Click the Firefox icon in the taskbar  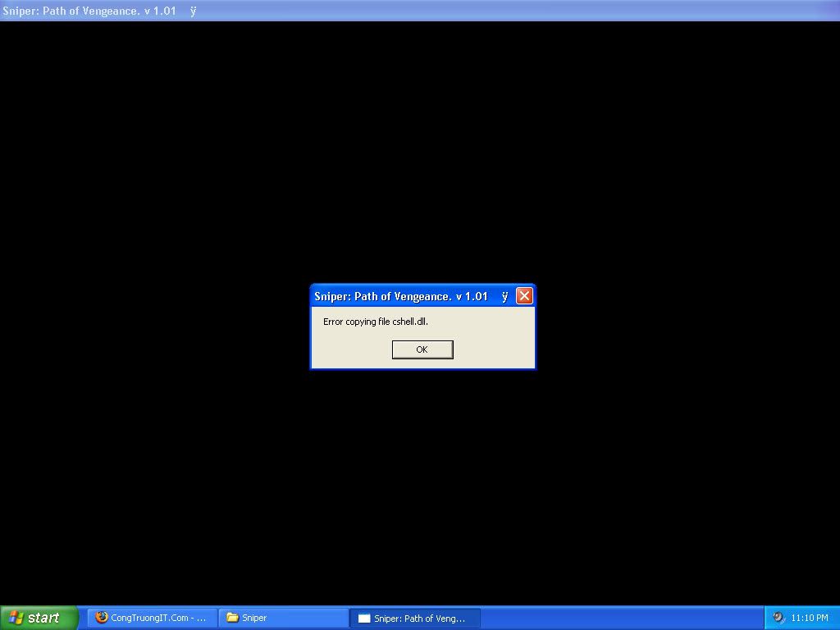(x=101, y=617)
